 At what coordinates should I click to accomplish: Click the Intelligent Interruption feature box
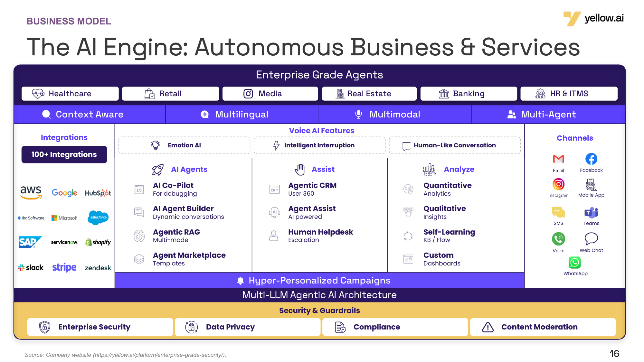click(319, 145)
